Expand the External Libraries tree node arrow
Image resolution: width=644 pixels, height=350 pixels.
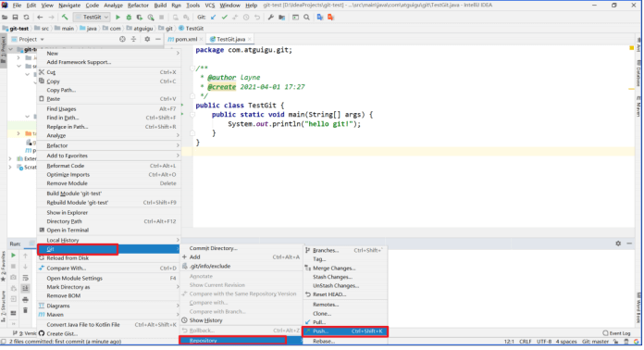(x=10, y=158)
